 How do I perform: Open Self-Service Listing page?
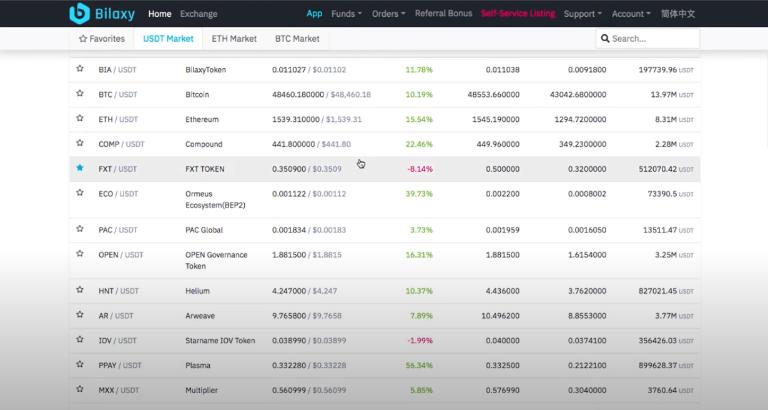click(518, 14)
